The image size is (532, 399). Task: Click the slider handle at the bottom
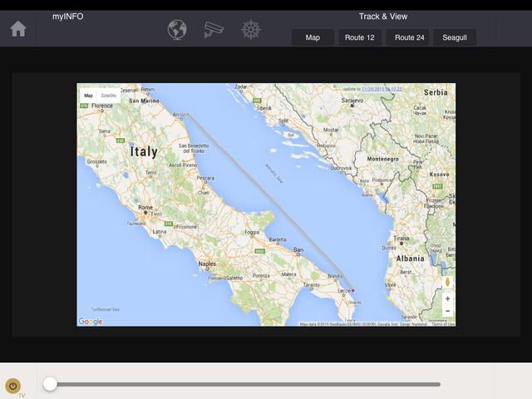click(x=50, y=384)
